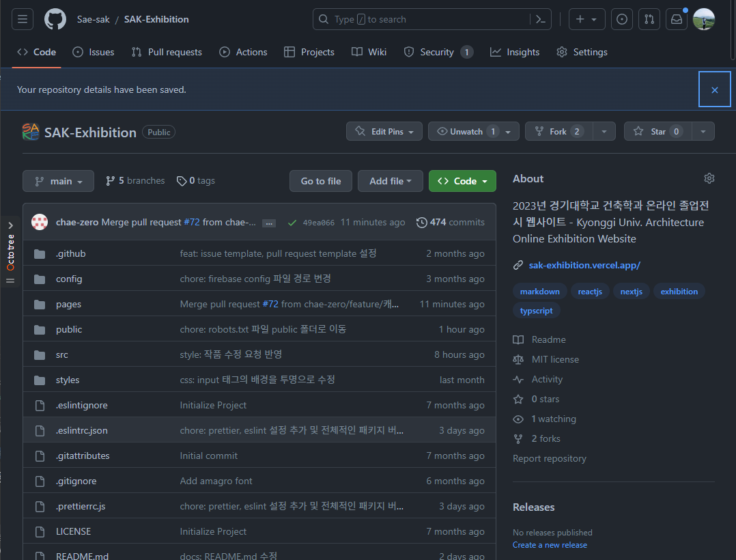Select the Insights tab

[515, 52]
